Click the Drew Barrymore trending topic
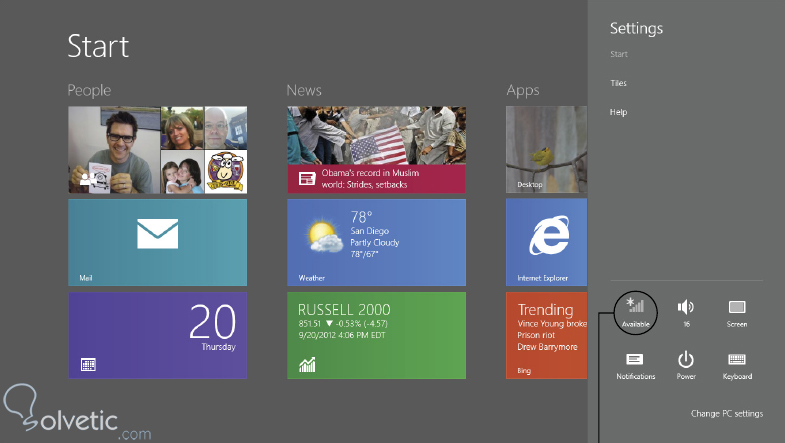Viewport: 785px width, 443px height. tap(547, 347)
